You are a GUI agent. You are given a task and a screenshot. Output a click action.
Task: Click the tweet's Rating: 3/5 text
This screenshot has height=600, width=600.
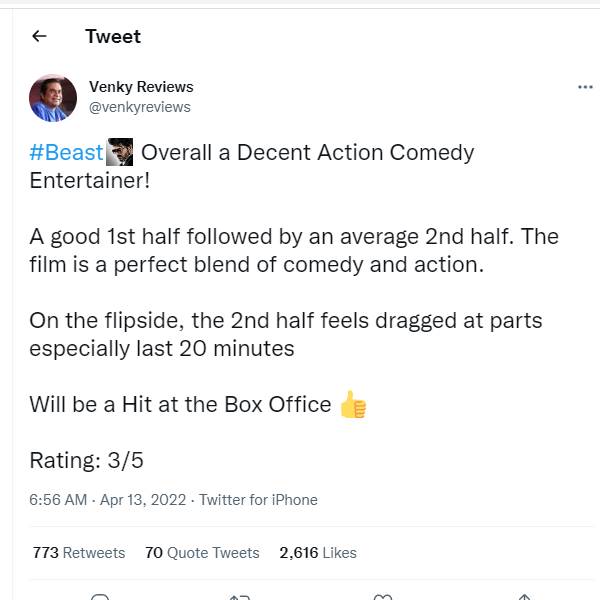[x=87, y=460]
